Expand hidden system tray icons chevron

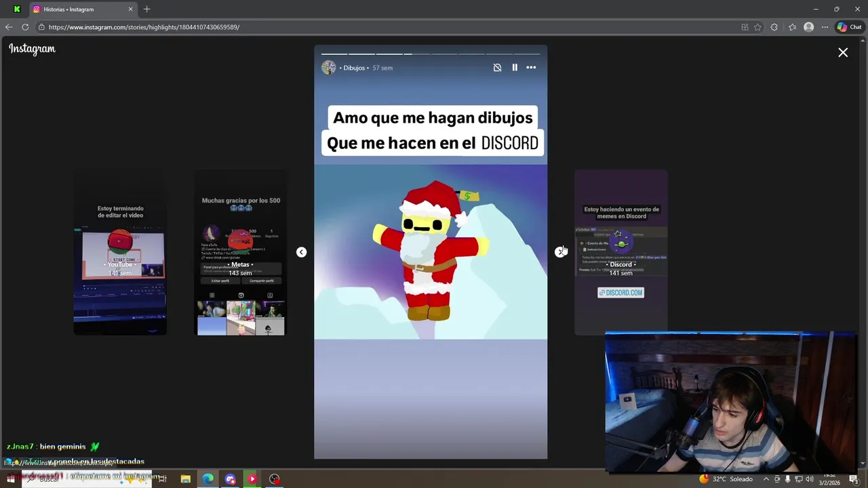coord(767,479)
